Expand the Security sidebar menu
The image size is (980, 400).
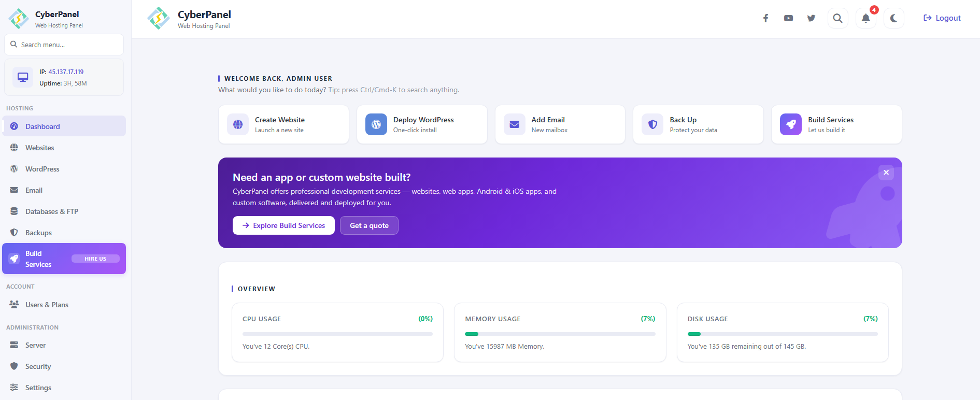click(x=64, y=366)
